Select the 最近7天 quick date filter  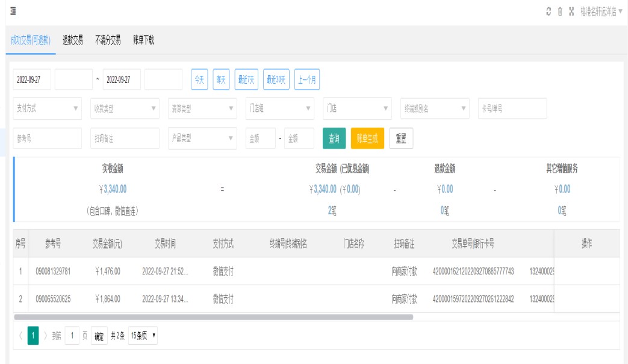pos(246,79)
